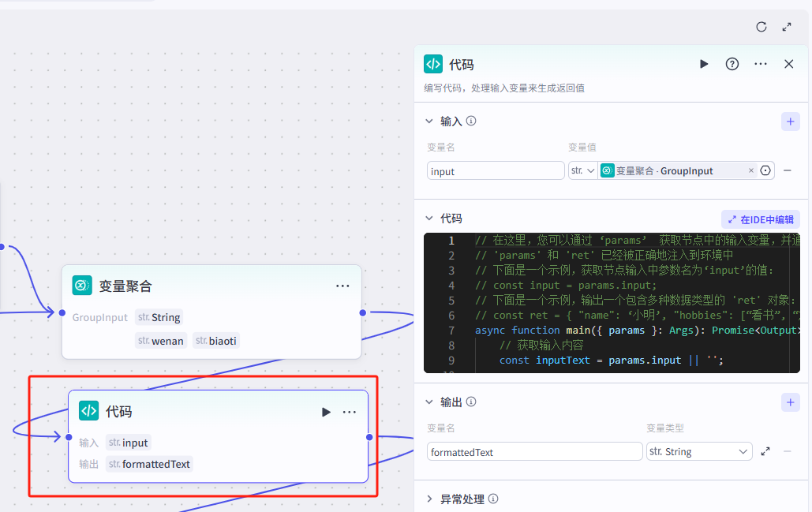This screenshot has width=812, height=512.
Task: Expand the canvas to fullscreen
Action: click(x=787, y=27)
